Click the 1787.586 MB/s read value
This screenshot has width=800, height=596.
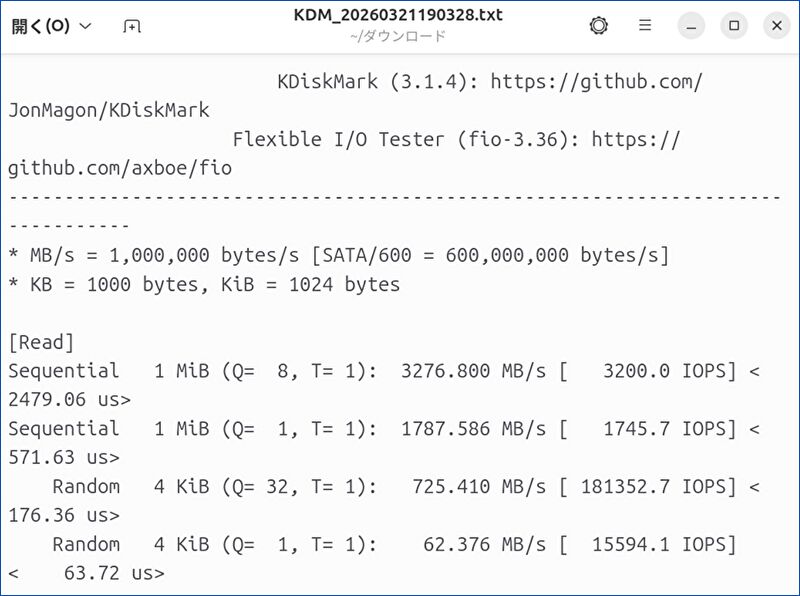point(473,429)
